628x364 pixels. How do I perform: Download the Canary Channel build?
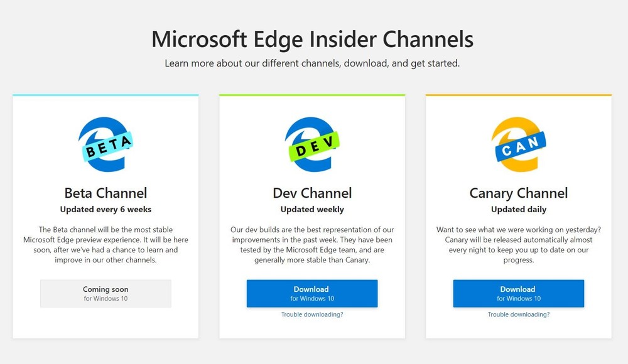[518, 293]
